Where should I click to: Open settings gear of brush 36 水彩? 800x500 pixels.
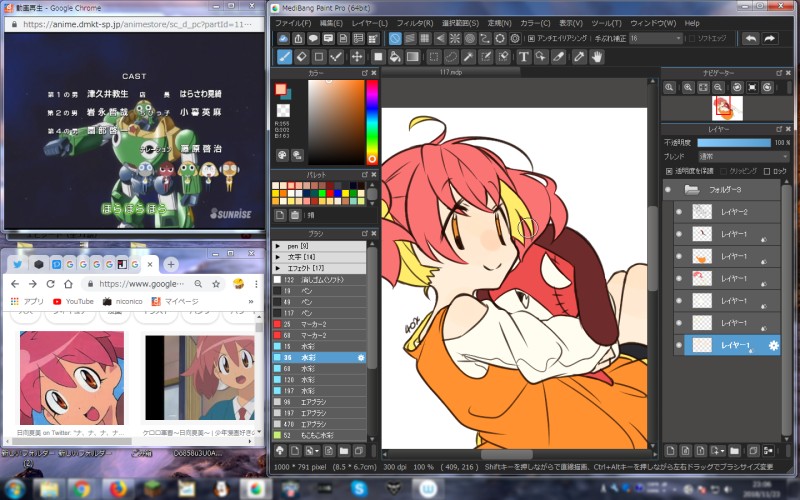coord(361,358)
